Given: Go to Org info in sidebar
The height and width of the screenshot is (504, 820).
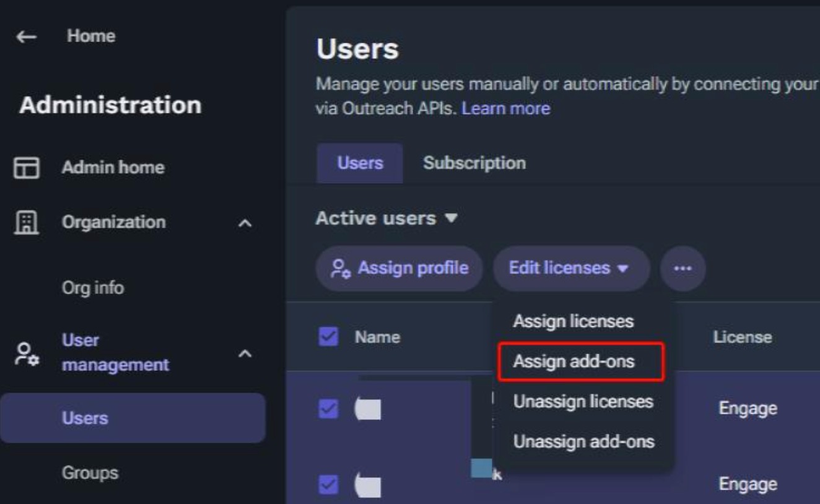Looking at the screenshot, I should point(93,288).
